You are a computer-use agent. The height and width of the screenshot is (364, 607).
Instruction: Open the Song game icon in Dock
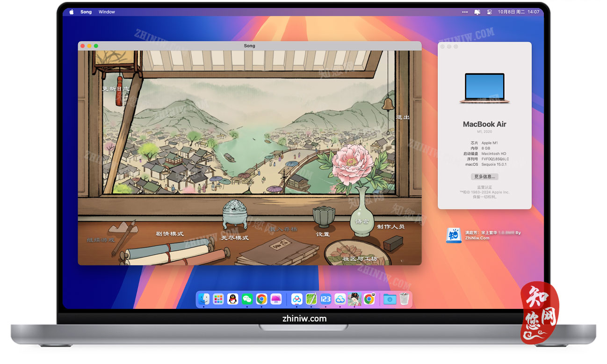pyautogui.click(x=354, y=299)
